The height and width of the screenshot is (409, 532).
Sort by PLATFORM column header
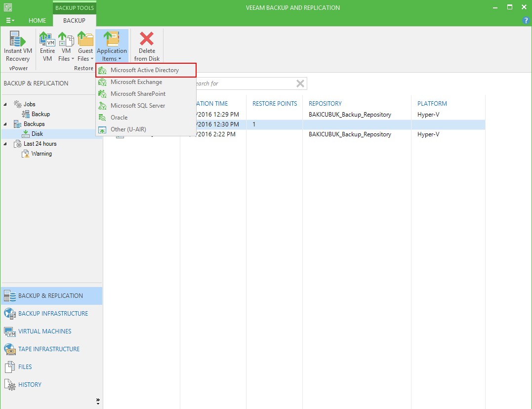432,104
